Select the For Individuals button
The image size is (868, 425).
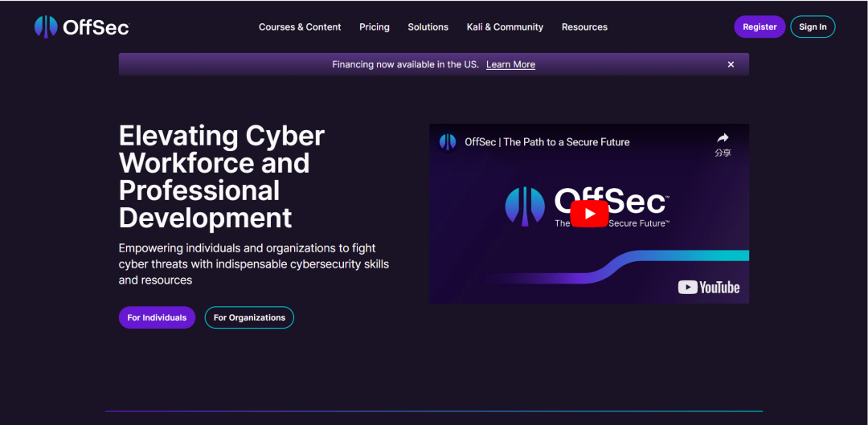click(x=157, y=317)
